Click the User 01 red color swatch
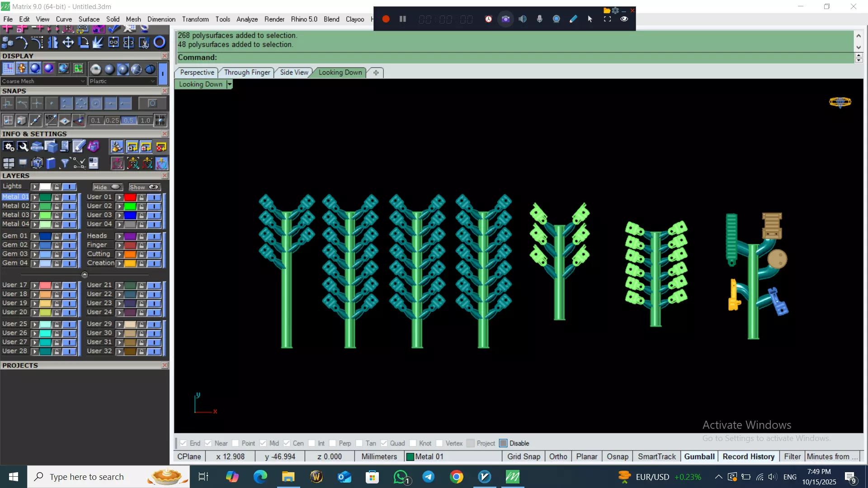868x488 pixels. coord(130,197)
